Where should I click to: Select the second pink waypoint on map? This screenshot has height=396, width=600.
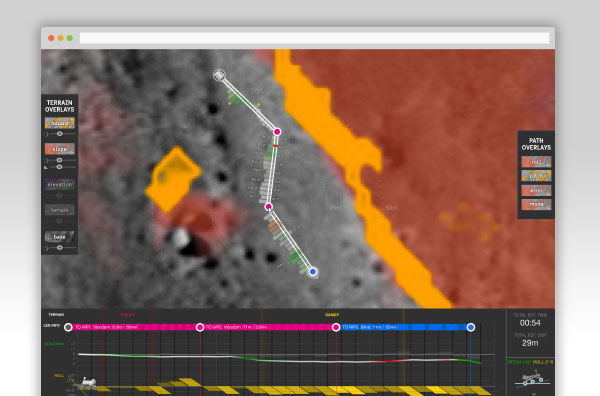269,207
